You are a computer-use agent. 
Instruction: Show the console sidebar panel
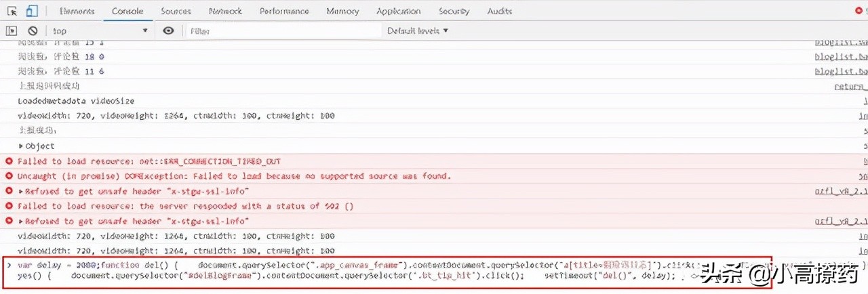[12, 31]
